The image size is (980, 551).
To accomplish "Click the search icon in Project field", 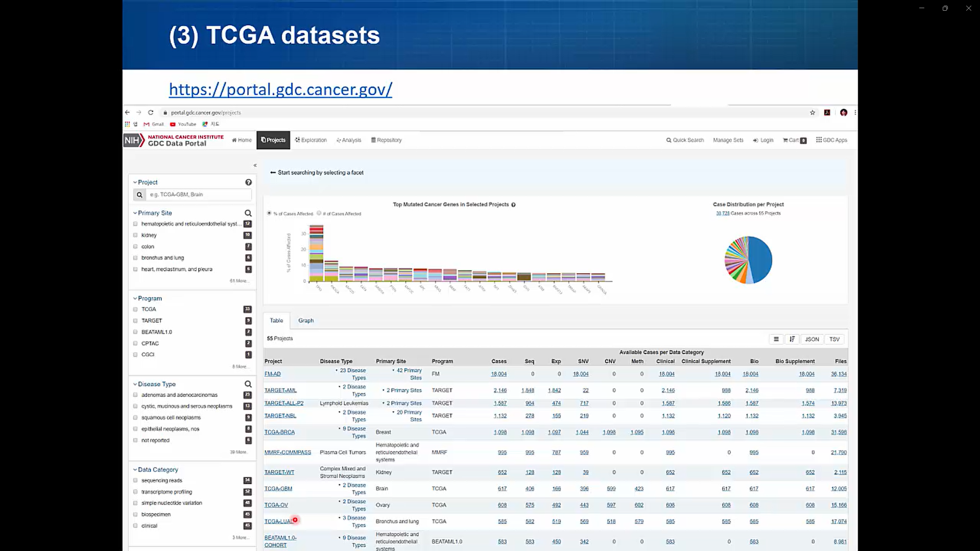I will (139, 195).
